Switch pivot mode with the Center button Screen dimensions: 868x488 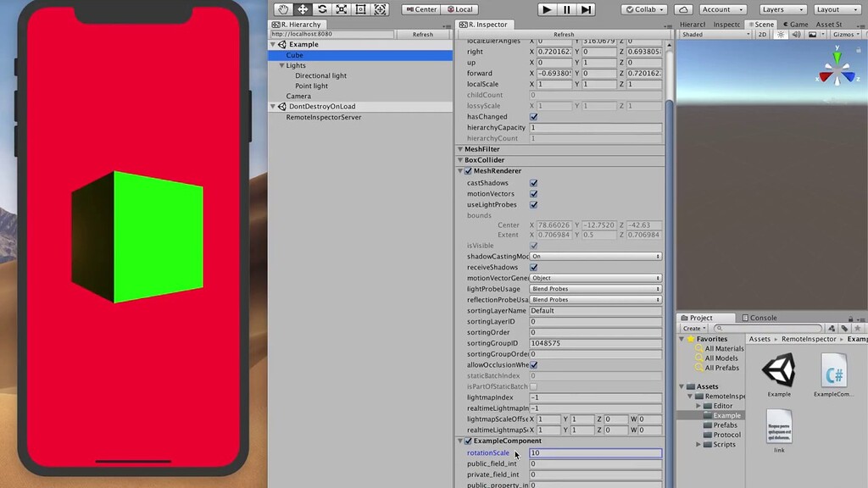[420, 9]
